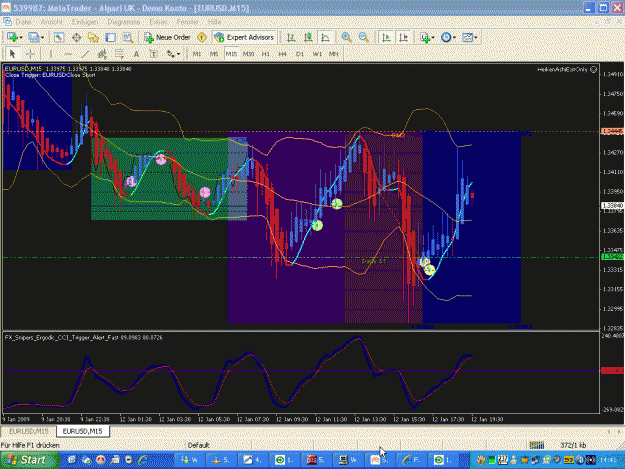Open the Diagramme menu
The width and height of the screenshot is (625, 469).
pyautogui.click(x=124, y=22)
